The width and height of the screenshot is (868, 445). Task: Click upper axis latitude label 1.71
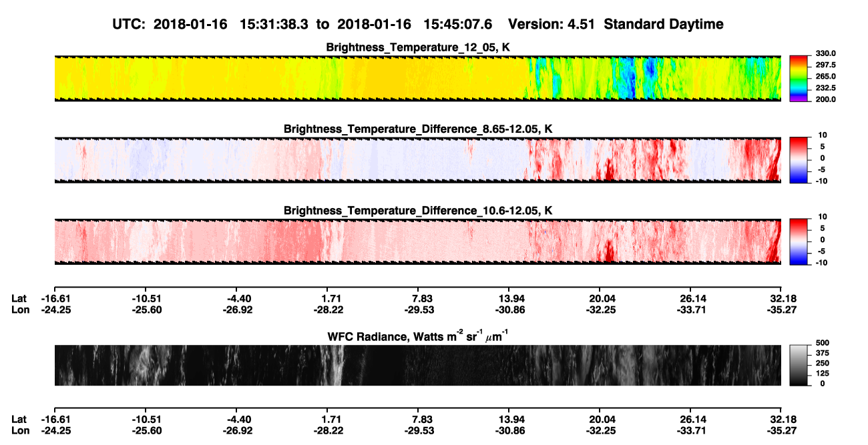click(x=328, y=298)
